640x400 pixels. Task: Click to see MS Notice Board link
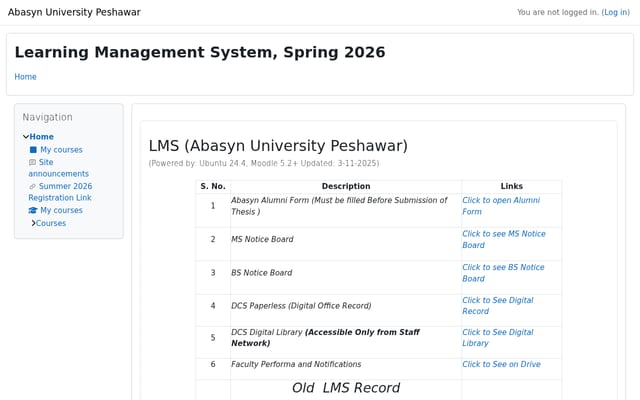[x=504, y=239]
